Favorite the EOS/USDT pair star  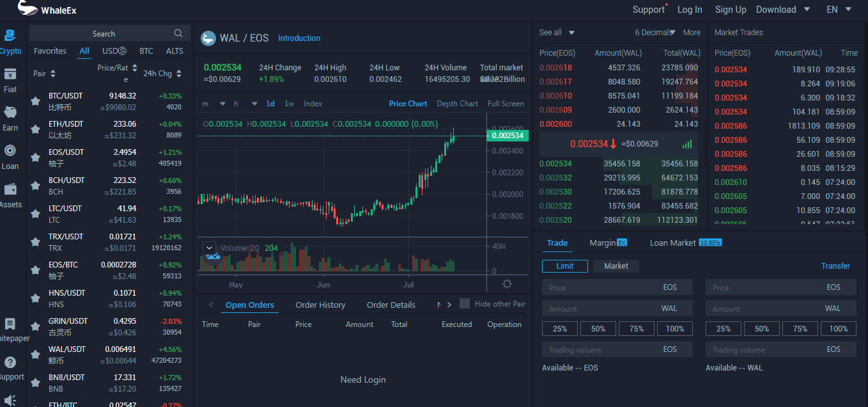click(x=36, y=157)
